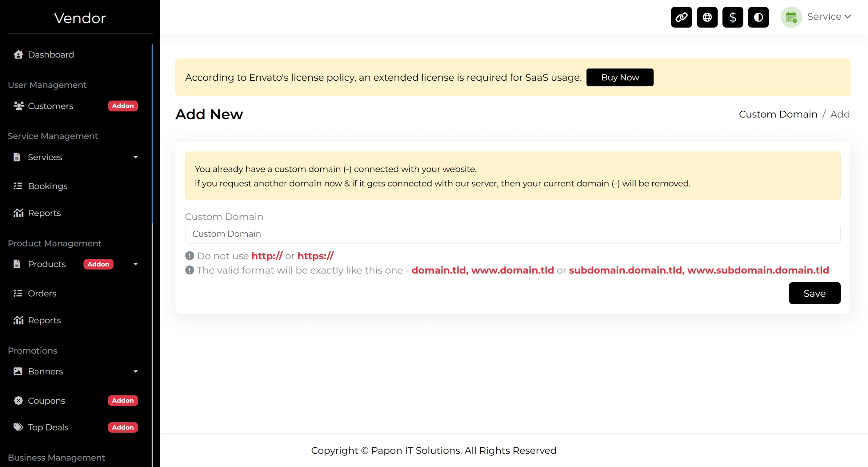Click the link icon in the top bar
868x467 pixels.
[681, 17]
